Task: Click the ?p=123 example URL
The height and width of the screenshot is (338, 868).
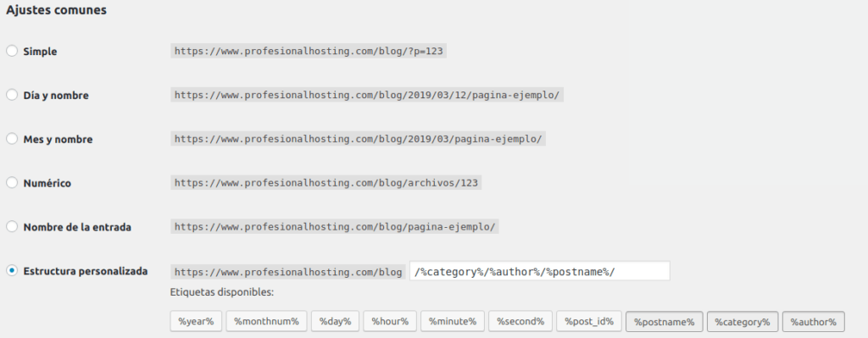Action: click(x=309, y=51)
